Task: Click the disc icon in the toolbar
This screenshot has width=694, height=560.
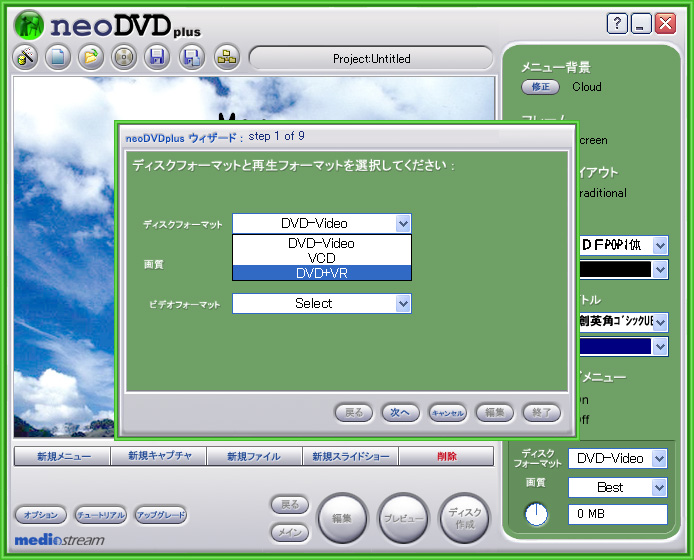Action: click(124, 57)
